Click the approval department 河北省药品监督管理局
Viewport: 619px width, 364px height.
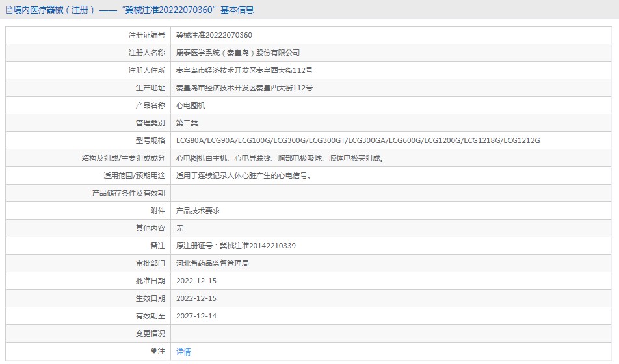[213, 263]
